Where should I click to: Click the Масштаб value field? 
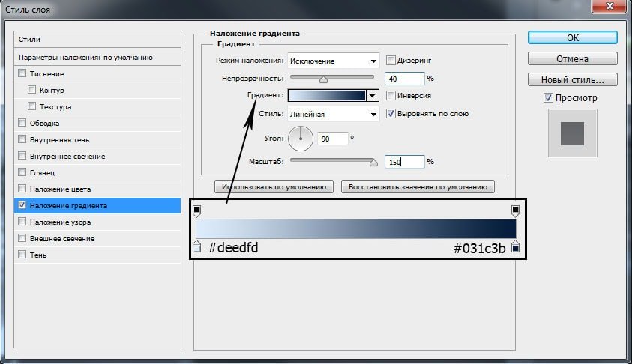[404, 161]
